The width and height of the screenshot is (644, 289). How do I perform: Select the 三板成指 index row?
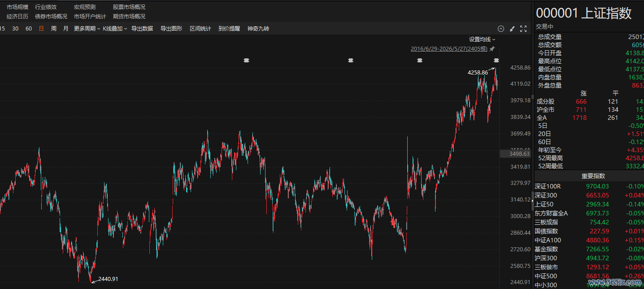[x=589, y=222]
